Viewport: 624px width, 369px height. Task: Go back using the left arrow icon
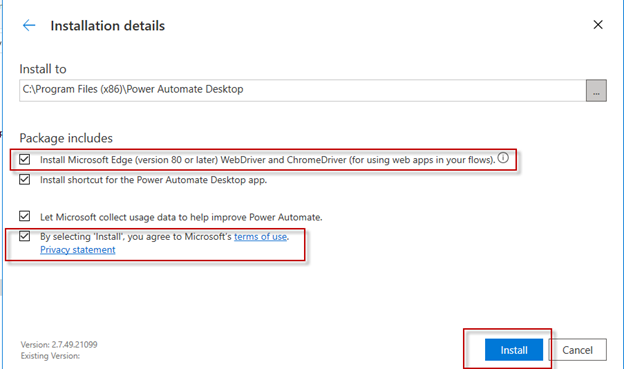(29, 25)
